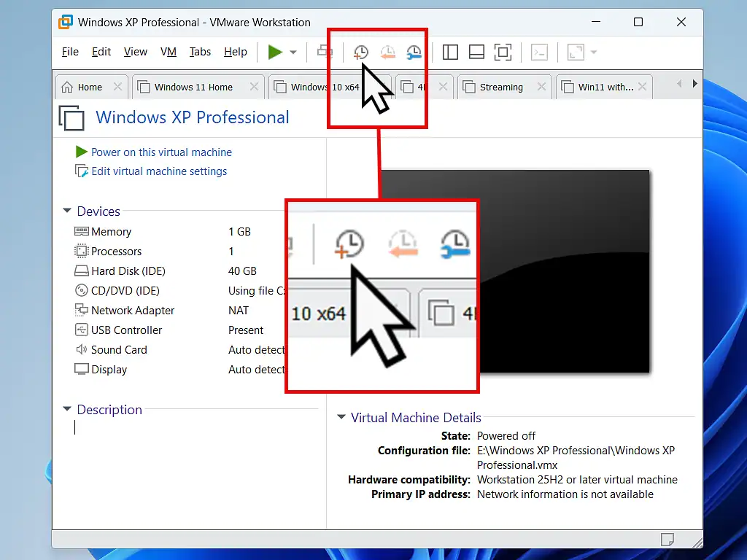Select the Network Adapter device
Viewport: 747px width, 560px height.
point(179,311)
